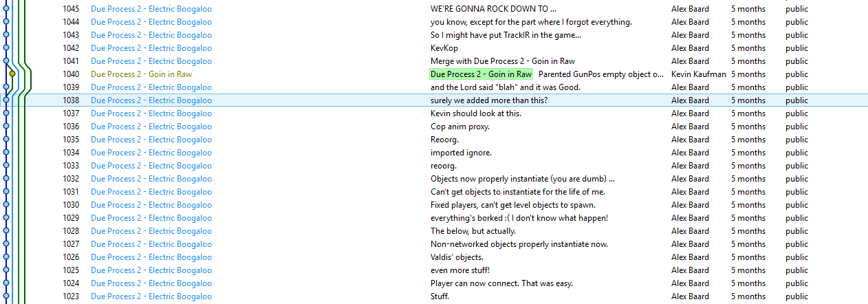The height and width of the screenshot is (304, 868).
Task: Select the 'Stuff.' commit message
Action: [440, 296]
